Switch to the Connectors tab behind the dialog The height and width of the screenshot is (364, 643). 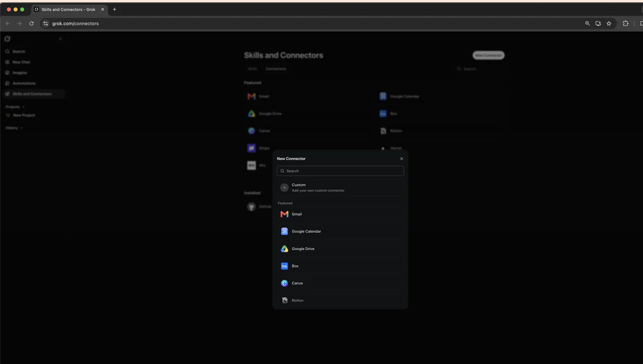276,69
